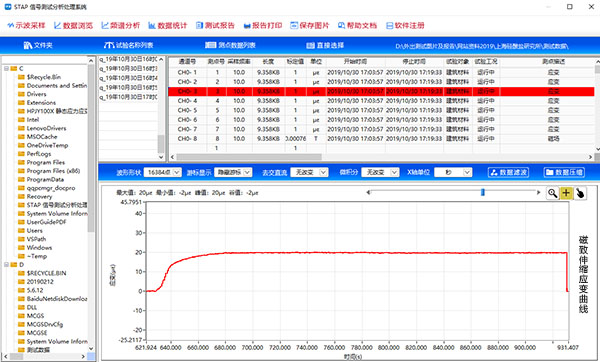
Task: Select the CH0-1 channel row
Action: (382, 72)
